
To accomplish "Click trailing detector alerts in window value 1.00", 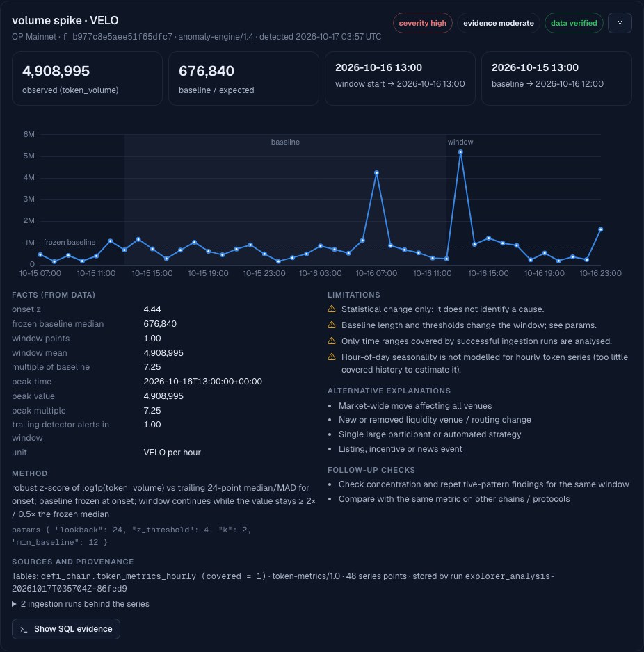I will tap(152, 425).
